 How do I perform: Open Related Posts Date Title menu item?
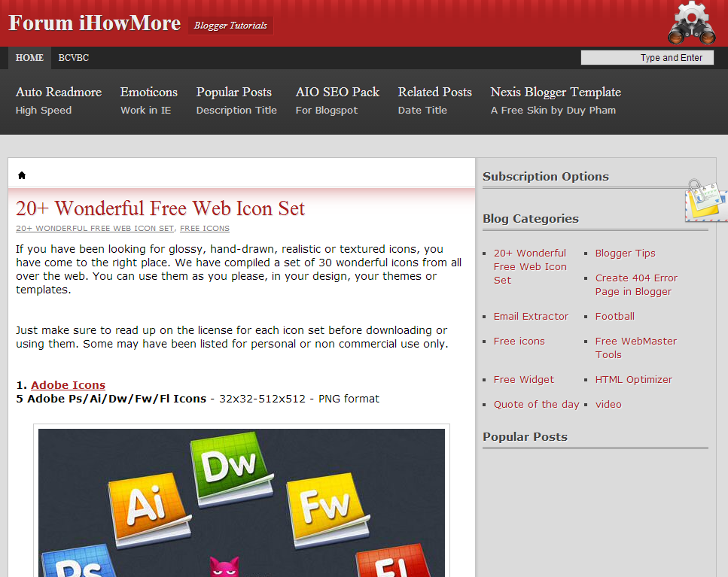coord(434,101)
